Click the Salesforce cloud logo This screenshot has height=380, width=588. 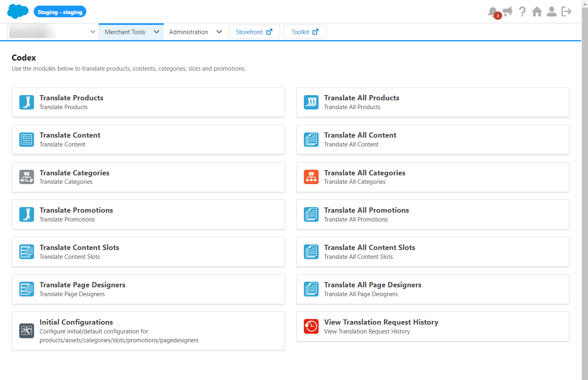point(18,12)
